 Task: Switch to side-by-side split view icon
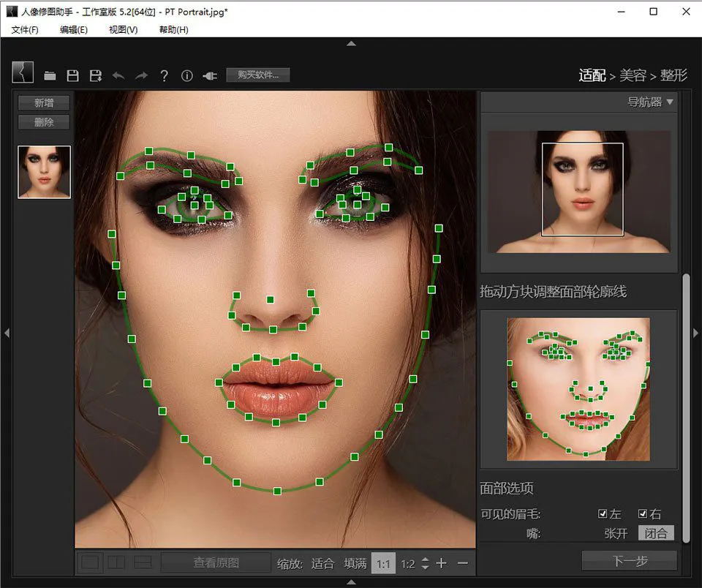[116, 562]
